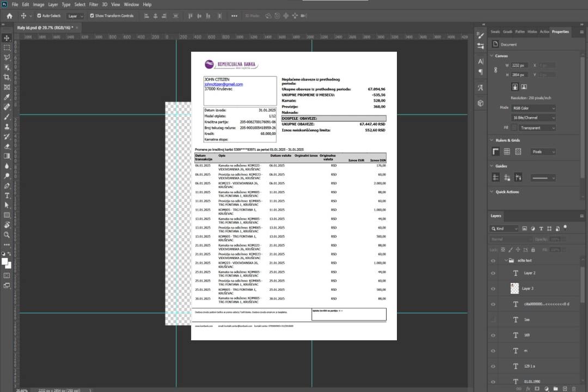Viewport: 588px width, 392px height.
Task: Select the Pen tool
Action: coord(7,186)
